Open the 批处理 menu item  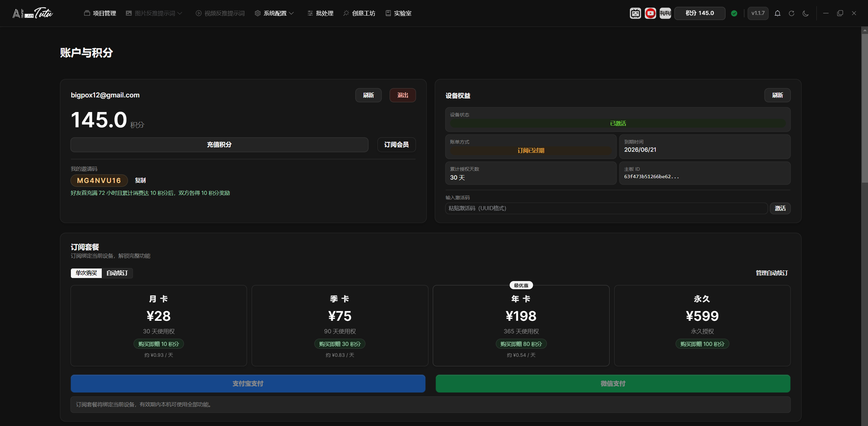(320, 13)
